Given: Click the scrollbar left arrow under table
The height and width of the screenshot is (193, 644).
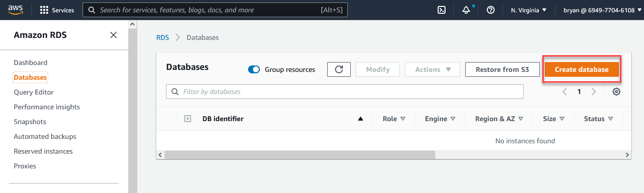Looking at the screenshot, I should click(160, 155).
